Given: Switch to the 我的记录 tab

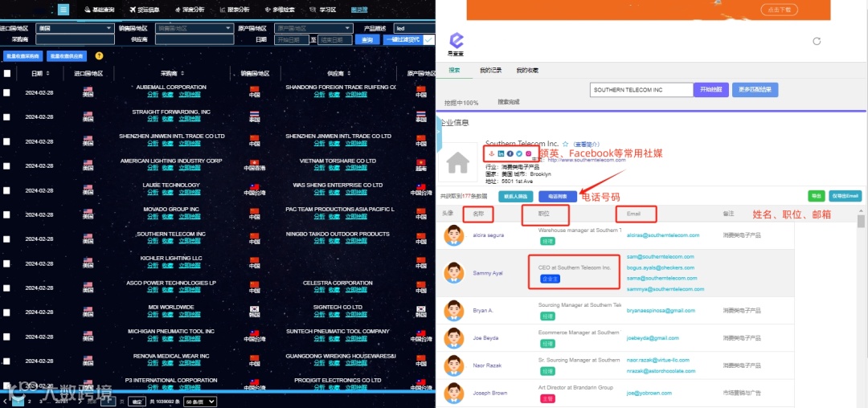Looking at the screenshot, I should pos(490,70).
